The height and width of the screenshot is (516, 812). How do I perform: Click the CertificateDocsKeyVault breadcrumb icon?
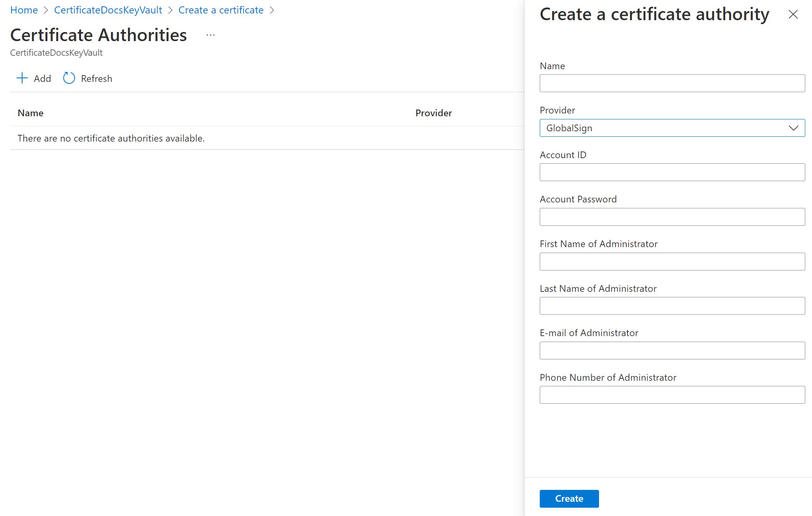[x=109, y=10]
